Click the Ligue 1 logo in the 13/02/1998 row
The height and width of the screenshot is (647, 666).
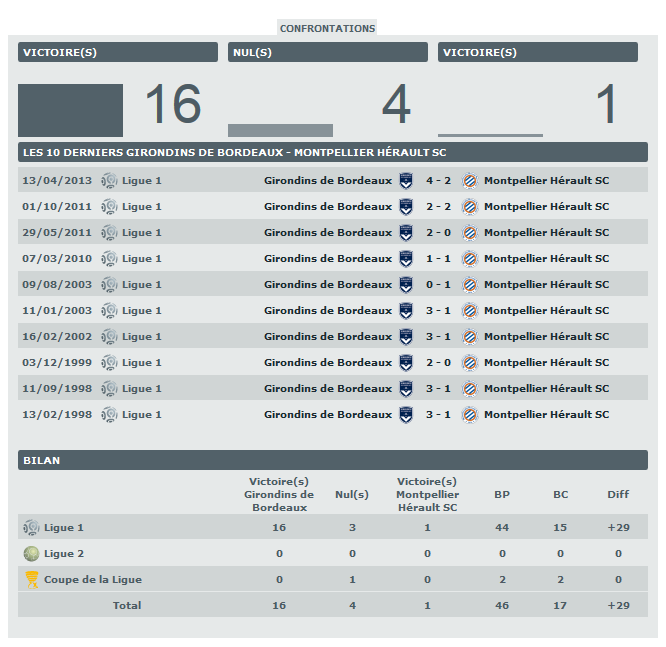pos(109,415)
